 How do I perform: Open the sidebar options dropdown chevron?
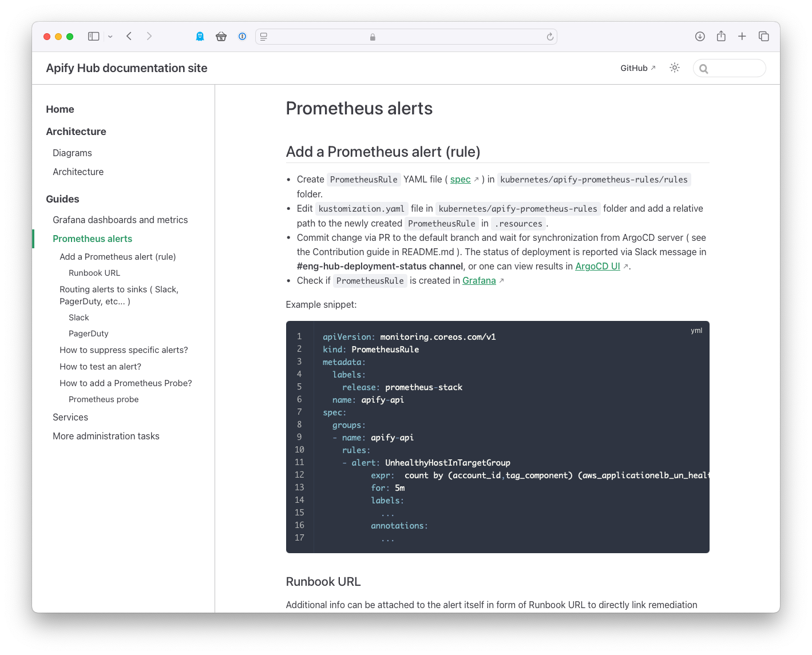[110, 36]
